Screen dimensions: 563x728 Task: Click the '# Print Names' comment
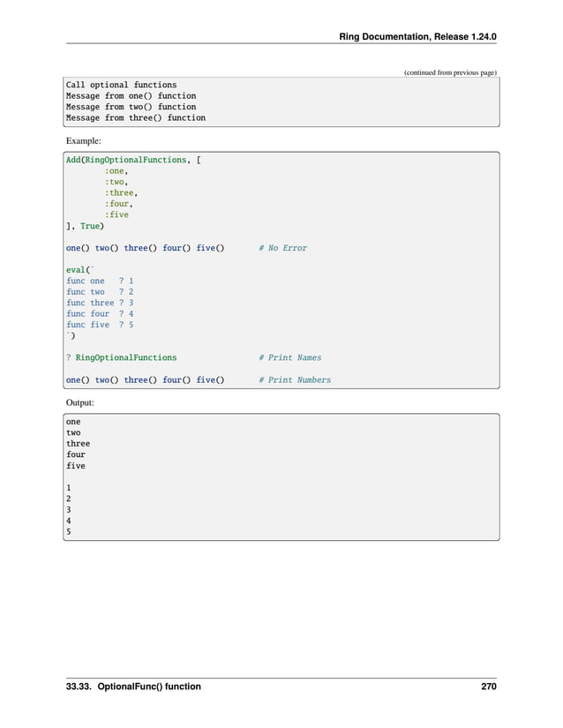click(290, 357)
